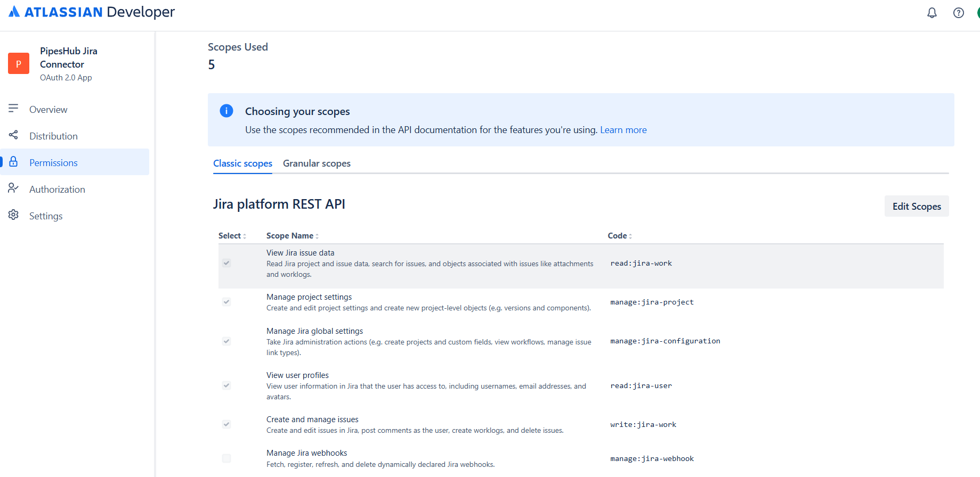Click the Permissions lock icon
Screen dimensions: 980x477
(x=13, y=162)
